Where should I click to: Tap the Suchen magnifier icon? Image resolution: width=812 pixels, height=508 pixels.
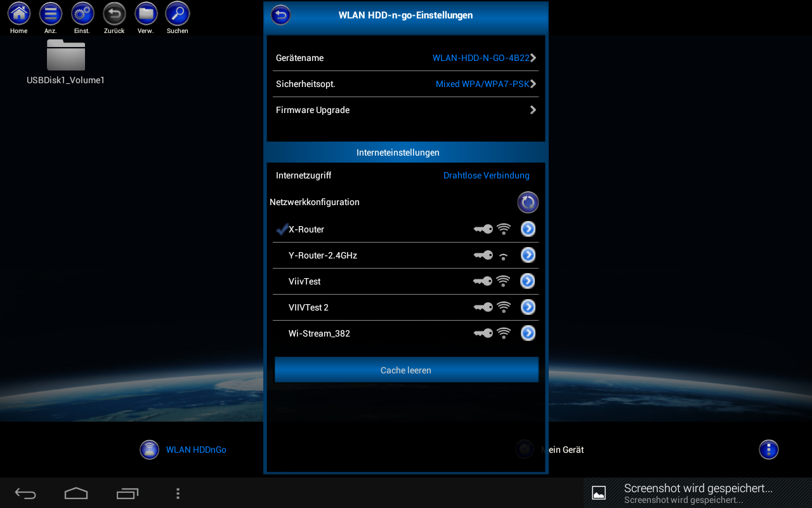pyautogui.click(x=178, y=13)
